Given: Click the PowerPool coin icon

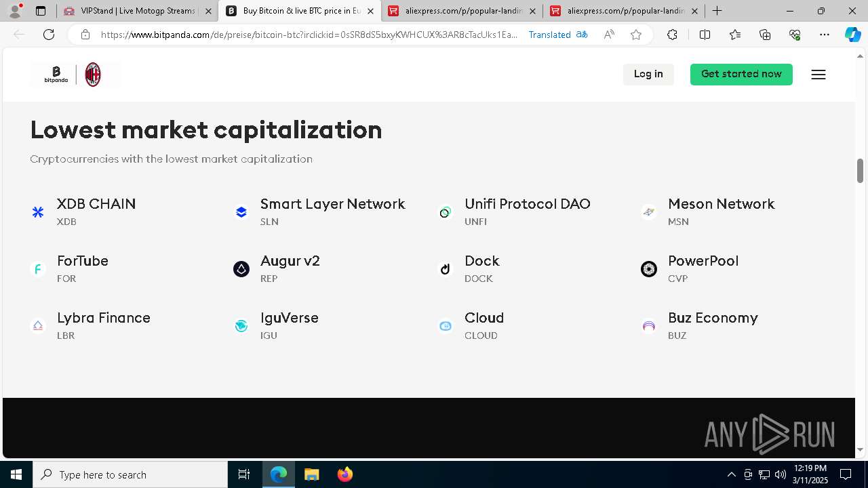Looking at the screenshot, I should [649, 269].
